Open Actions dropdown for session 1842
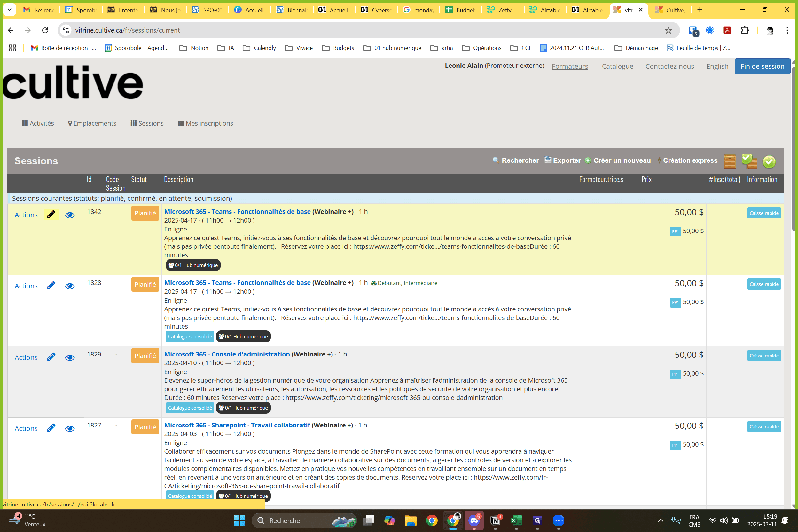The width and height of the screenshot is (798, 532). 26,215
